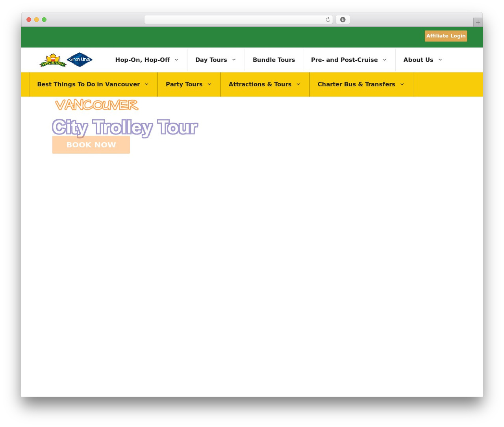504x427 pixels.
Task: Select Day Tours menu label
Action: click(x=211, y=60)
